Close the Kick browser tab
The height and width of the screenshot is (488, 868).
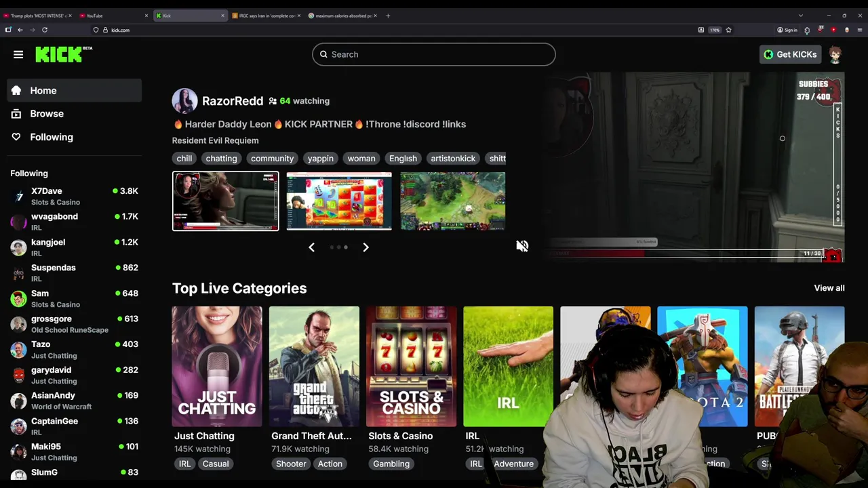tap(222, 16)
